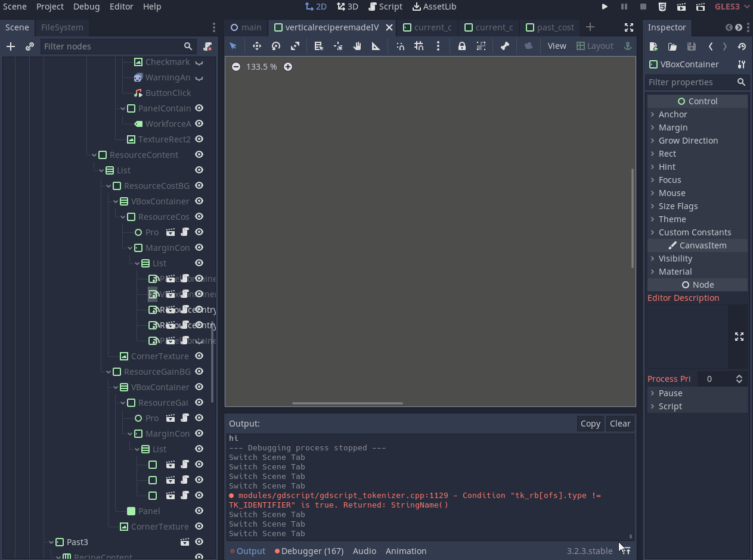This screenshot has width=753, height=560.
Task: Expand the Size Flags property section
Action: (697, 206)
